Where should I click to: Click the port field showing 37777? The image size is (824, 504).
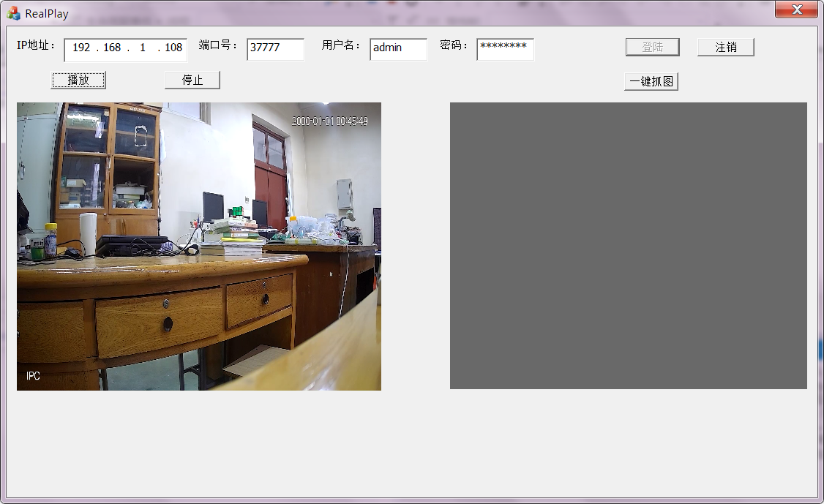pyautogui.click(x=275, y=49)
